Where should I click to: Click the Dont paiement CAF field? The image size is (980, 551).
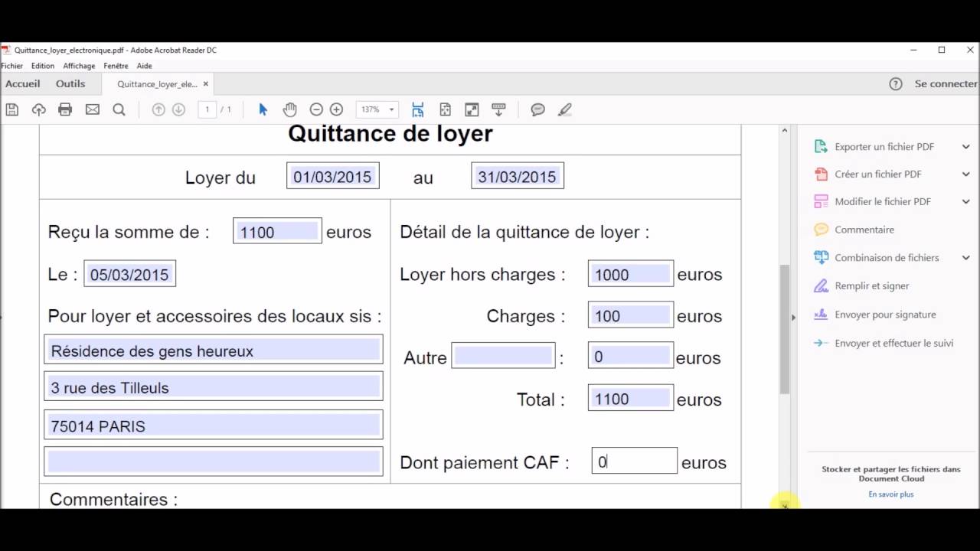pyautogui.click(x=634, y=461)
